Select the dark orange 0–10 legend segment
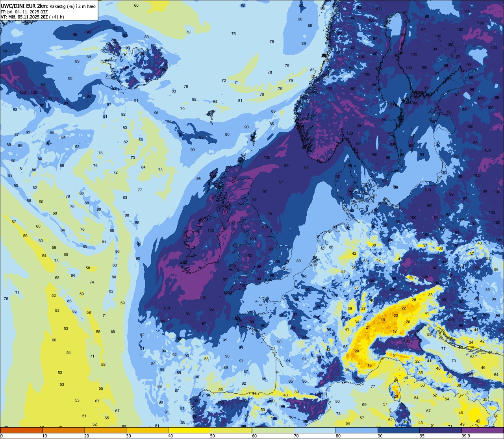 tap(21, 430)
